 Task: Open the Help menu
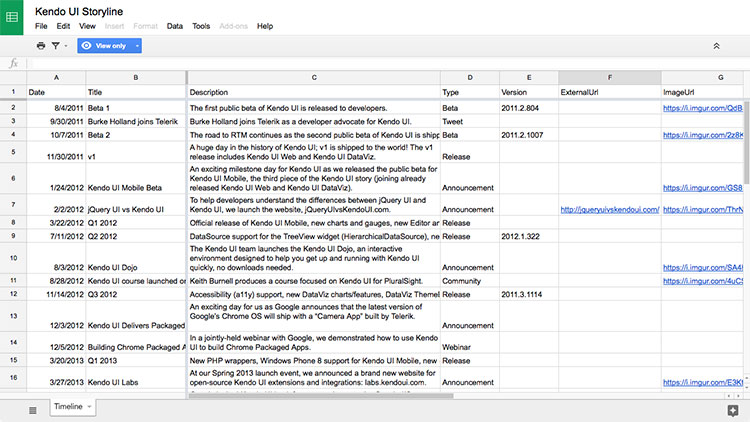pyautogui.click(x=265, y=26)
